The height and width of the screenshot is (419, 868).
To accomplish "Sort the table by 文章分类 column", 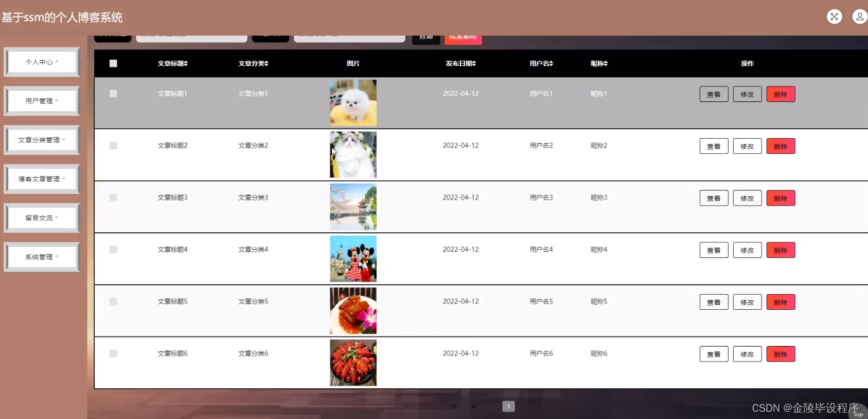I will 252,64.
